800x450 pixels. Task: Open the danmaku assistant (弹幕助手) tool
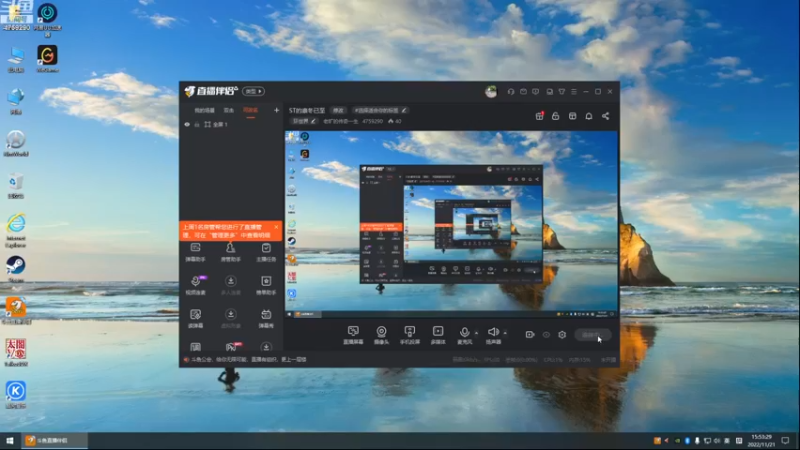(x=195, y=253)
